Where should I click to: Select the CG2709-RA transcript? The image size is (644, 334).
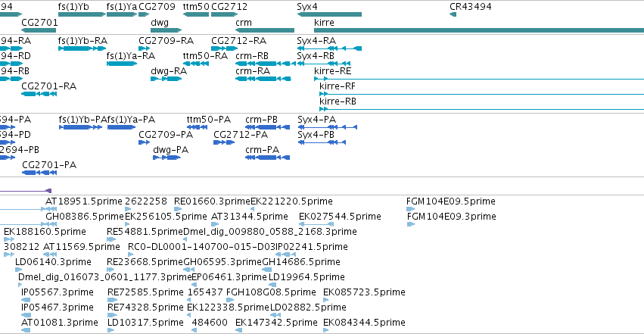point(144,48)
